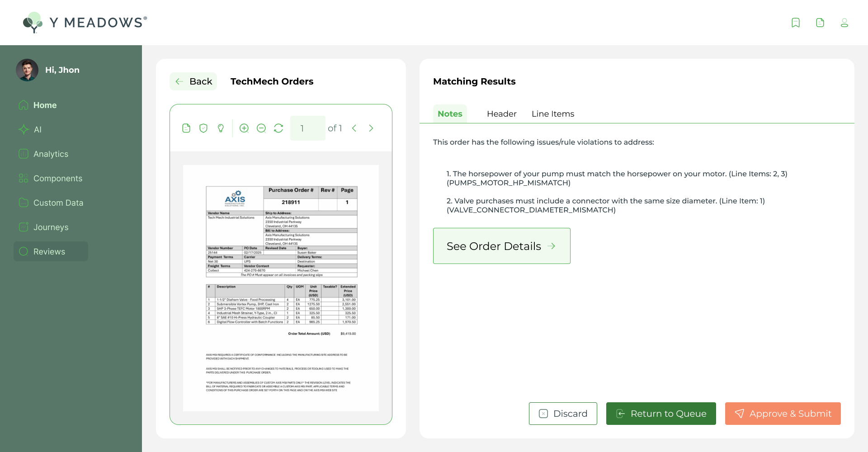Click the lightbulb icon in viewer toolbar

point(221,128)
